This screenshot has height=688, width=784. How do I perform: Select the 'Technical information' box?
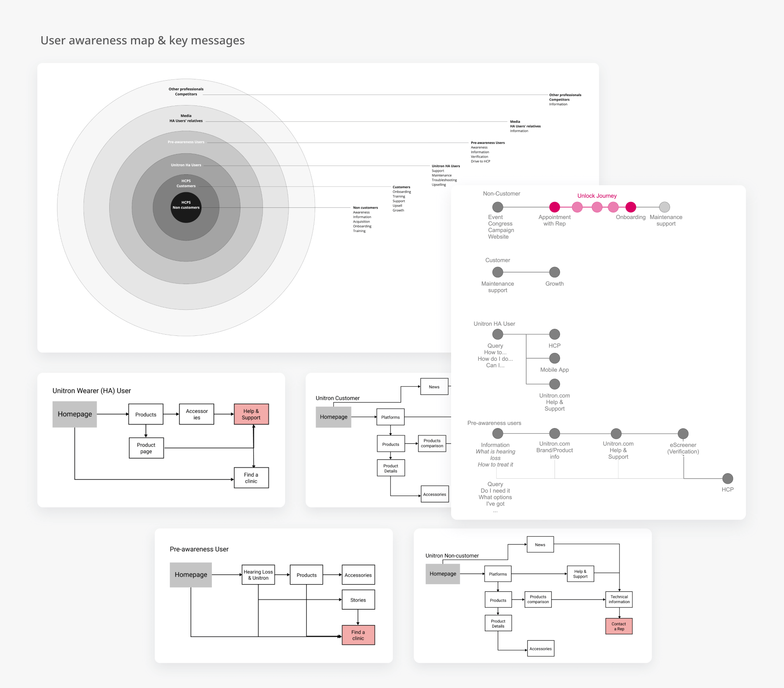pyautogui.click(x=619, y=599)
